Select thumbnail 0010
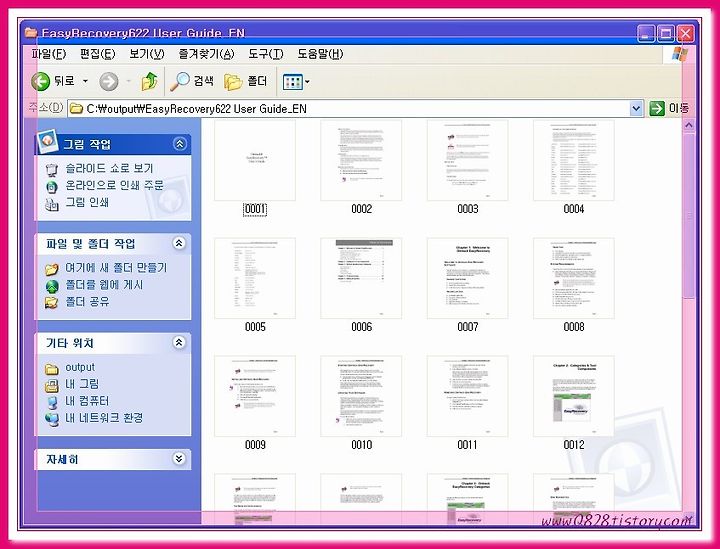Viewport: 720px width, 549px height. pos(361,396)
